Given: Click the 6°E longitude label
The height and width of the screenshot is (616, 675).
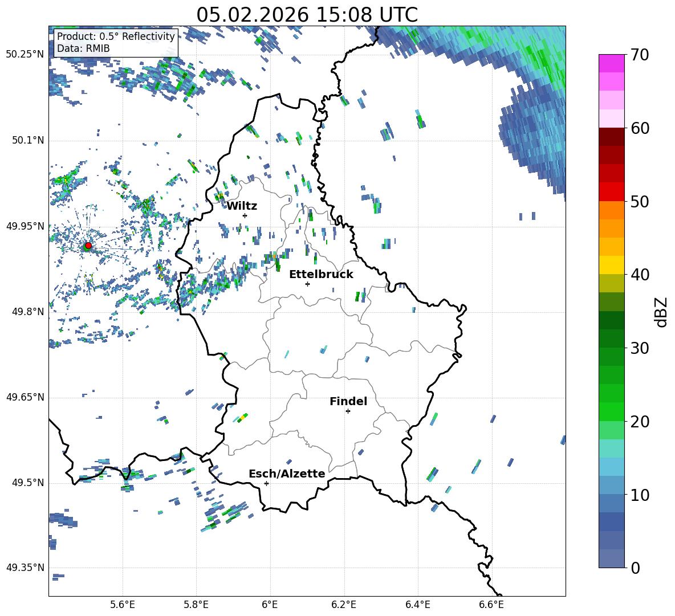Looking at the screenshot, I should (x=270, y=605).
